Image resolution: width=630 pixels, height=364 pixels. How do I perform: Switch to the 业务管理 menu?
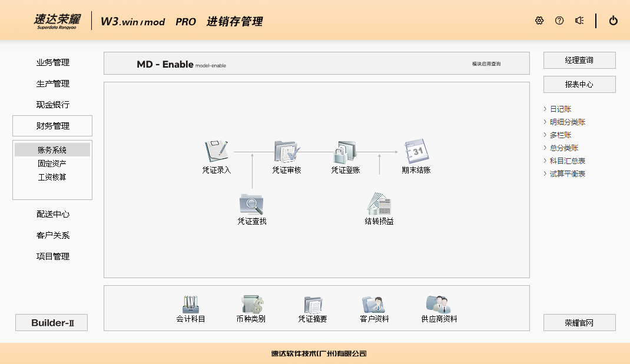pyautogui.click(x=52, y=63)
